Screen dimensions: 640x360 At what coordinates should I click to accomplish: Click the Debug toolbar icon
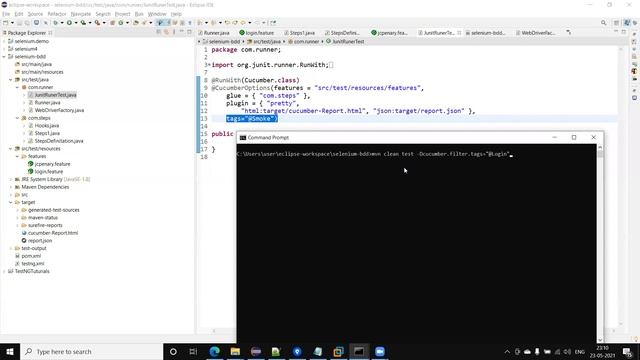click(x=56, y=23)
